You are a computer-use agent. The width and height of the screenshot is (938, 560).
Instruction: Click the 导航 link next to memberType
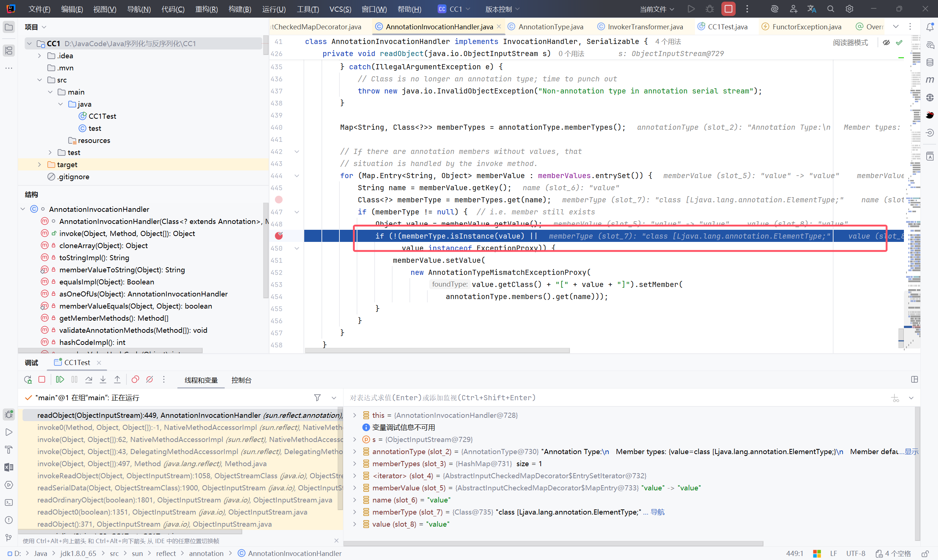click(x=657, y=512)
